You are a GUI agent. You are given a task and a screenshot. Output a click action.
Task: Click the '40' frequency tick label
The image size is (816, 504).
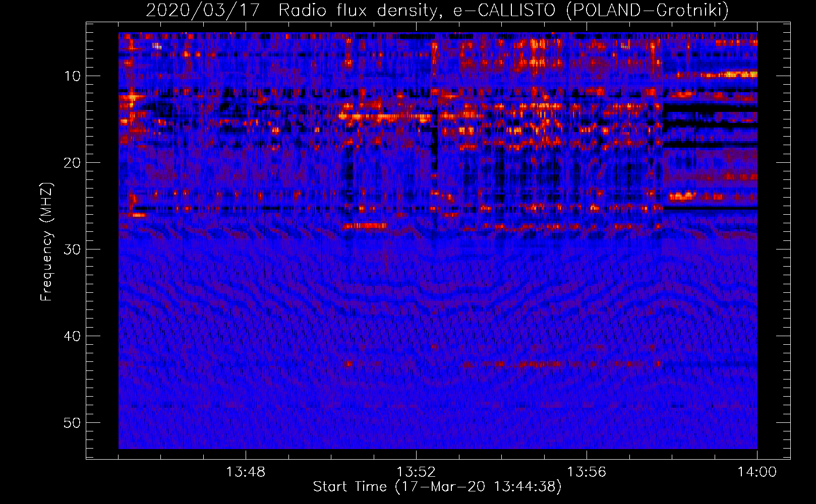point(73,336)
